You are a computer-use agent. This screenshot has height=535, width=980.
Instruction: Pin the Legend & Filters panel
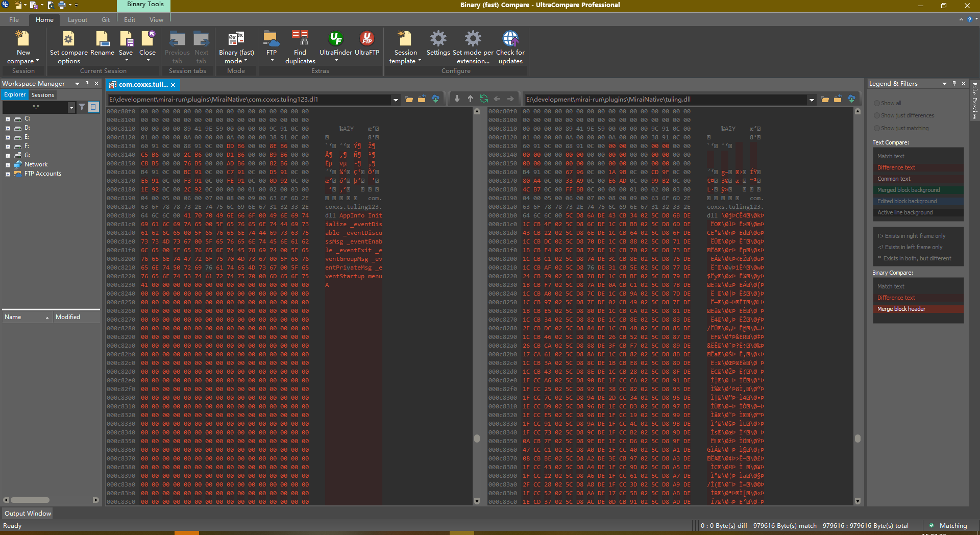tap(954, 84)
